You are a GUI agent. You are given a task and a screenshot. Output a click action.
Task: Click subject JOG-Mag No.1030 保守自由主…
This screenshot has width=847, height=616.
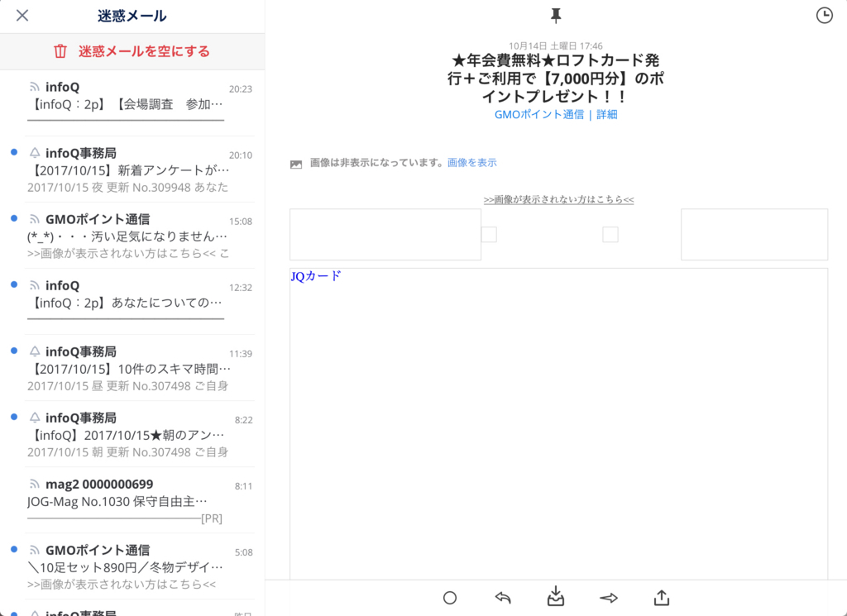(117, 502)
